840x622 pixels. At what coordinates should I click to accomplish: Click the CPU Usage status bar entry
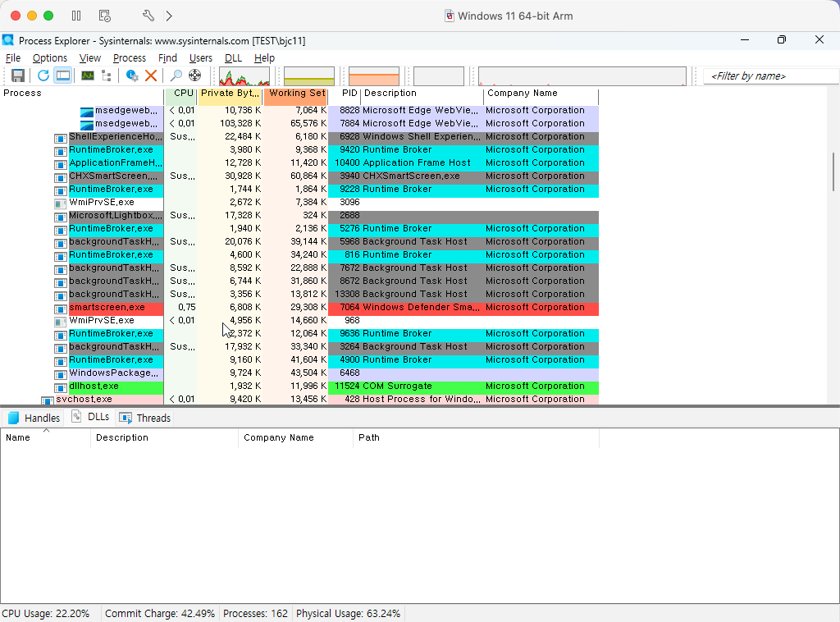pos(46,614)
